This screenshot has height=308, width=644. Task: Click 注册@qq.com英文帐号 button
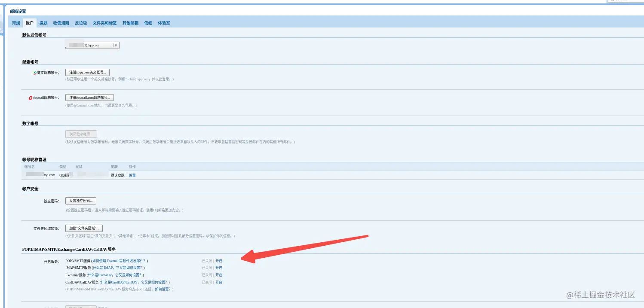point(87,72)
